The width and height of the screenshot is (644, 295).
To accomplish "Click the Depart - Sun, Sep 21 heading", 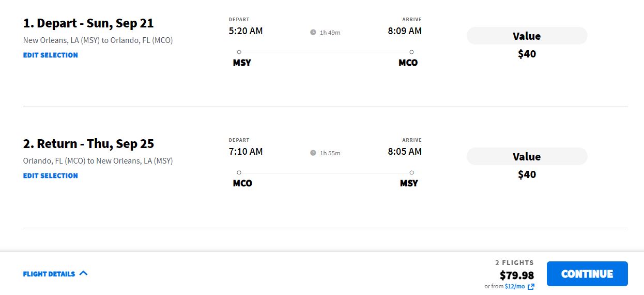I will 88,23.
